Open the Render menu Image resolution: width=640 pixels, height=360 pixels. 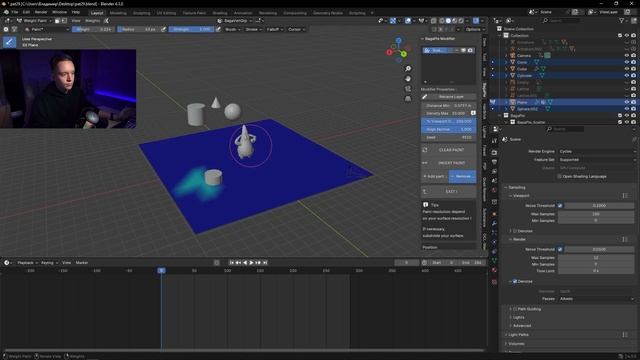point(41,12)
